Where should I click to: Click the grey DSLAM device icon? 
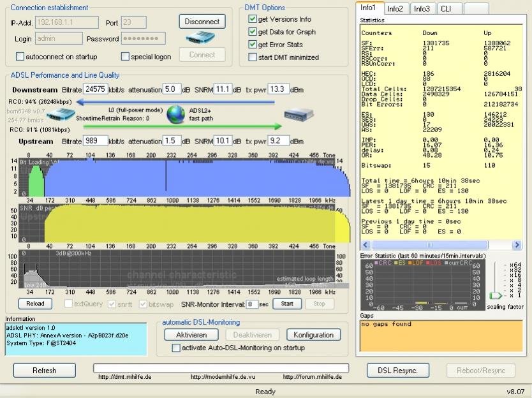[x=299, y=114]
